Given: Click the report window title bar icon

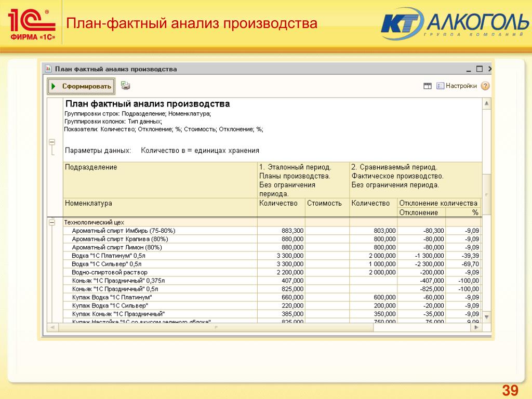Looking at the screenshot, I should click(48, 69).
